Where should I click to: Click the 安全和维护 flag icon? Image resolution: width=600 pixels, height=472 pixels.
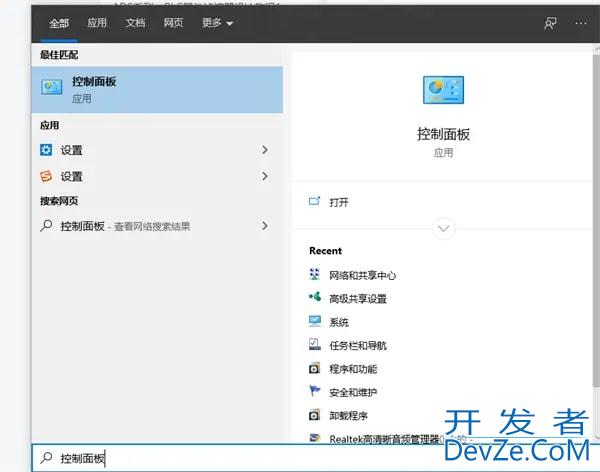[315, 392]
